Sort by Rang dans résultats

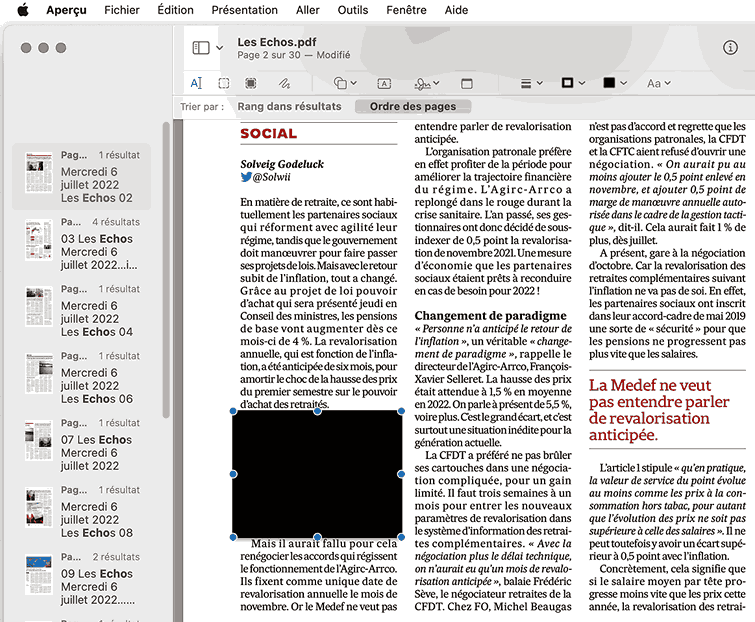[289, 106]
